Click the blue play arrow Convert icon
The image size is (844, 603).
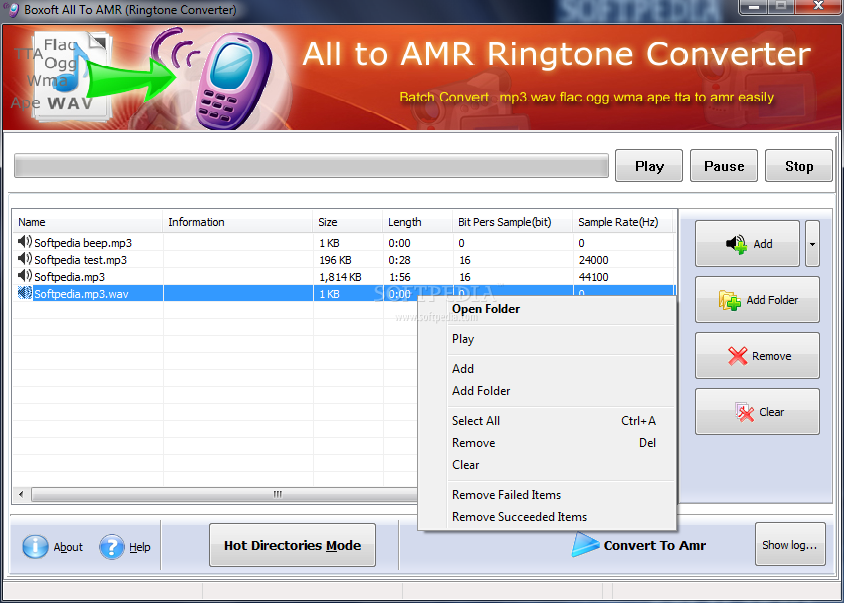click(x=585, y=544)
